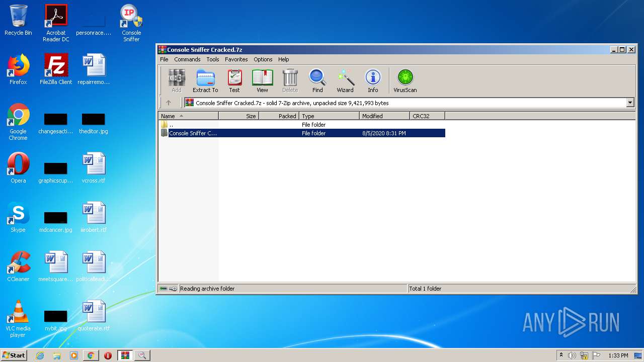Select theditor.jpg file on desktop
This screenshot has width=644, height=362.
pyautogui.click(x=94, y=124)
